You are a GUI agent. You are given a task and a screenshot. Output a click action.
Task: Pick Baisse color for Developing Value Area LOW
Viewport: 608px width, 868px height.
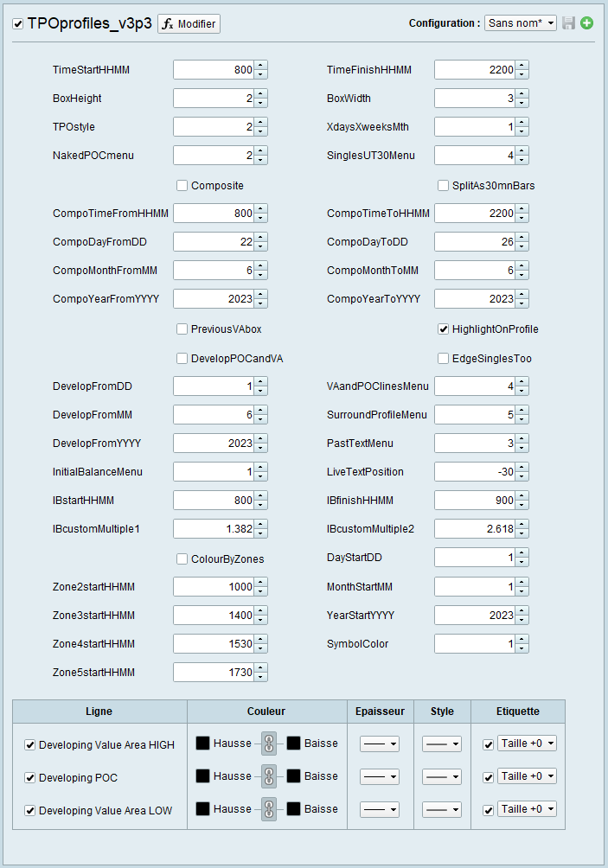click(x=293, y=808)
